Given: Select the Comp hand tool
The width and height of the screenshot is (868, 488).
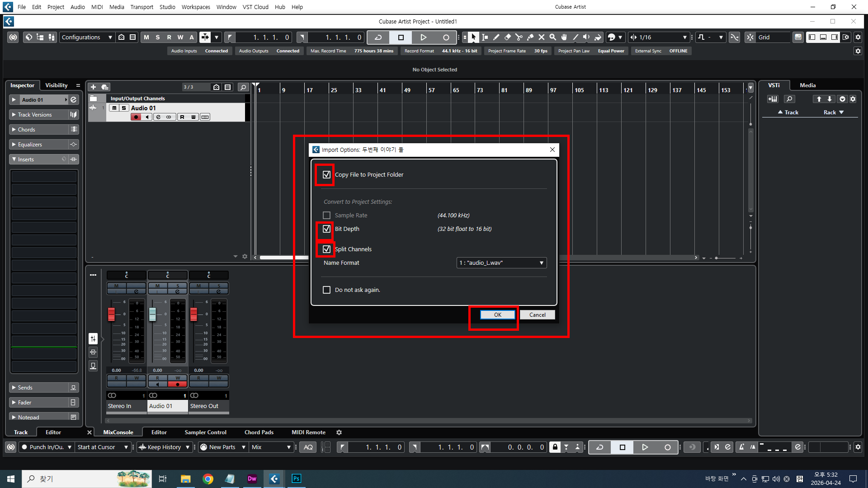Looking at the screenshot, I should coord(564,38).
